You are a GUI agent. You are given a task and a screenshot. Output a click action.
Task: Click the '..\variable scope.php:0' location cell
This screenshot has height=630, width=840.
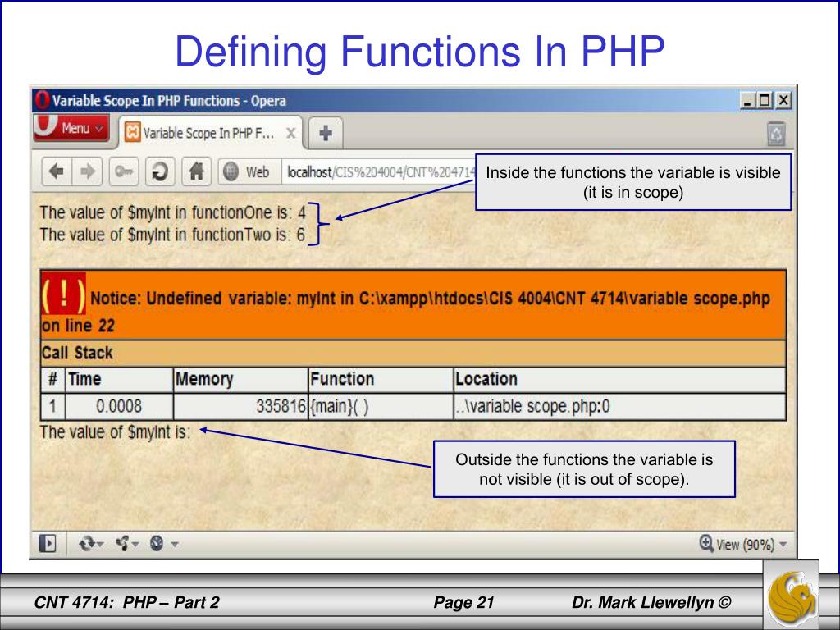coord(619,406)
